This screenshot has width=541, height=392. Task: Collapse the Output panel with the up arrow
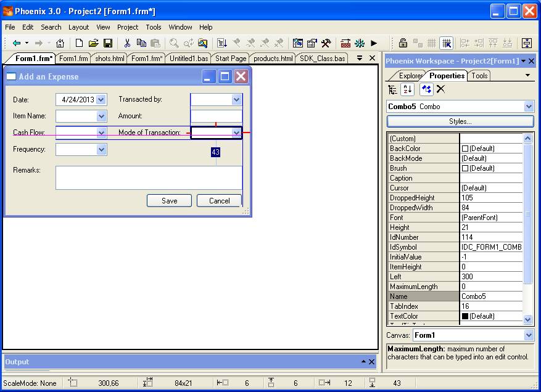(x=363, y=361)
